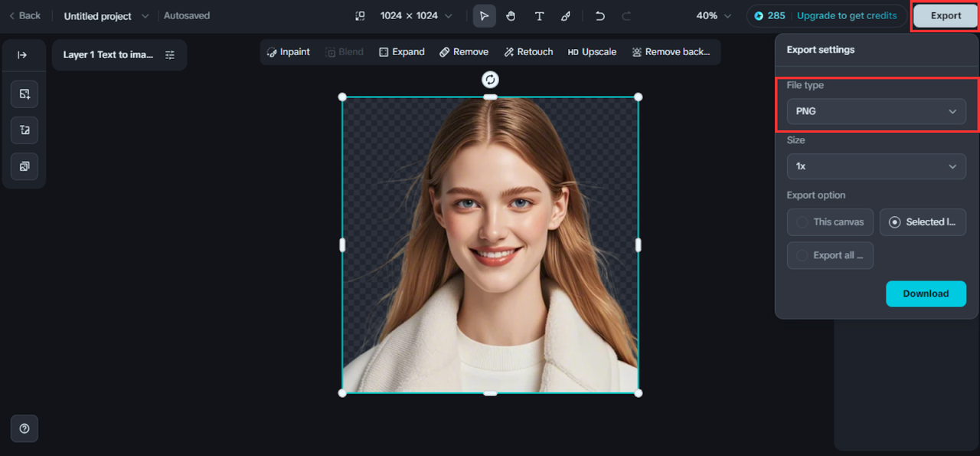Image resolution: width=980 pixels, height=456 pixels.
Task: Open the PNG file type dropdown
Action: click(x=876, y=111)
